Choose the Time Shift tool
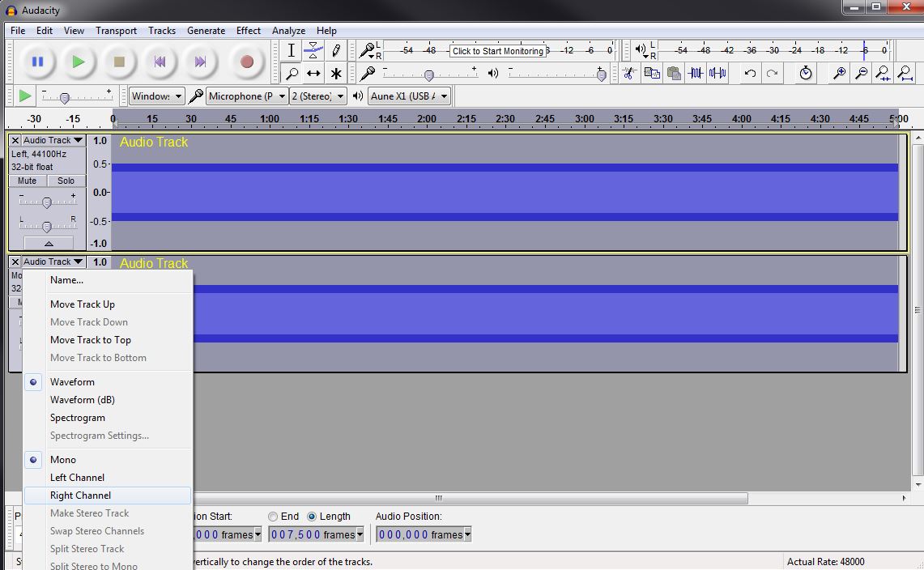The height and width of the screenshot is (570, 924). point(313,74)
